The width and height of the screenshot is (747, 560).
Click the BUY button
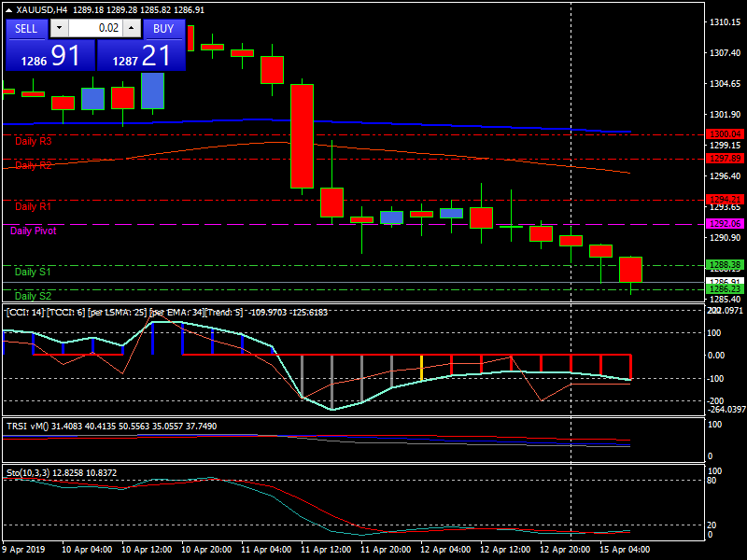(163, 29)
